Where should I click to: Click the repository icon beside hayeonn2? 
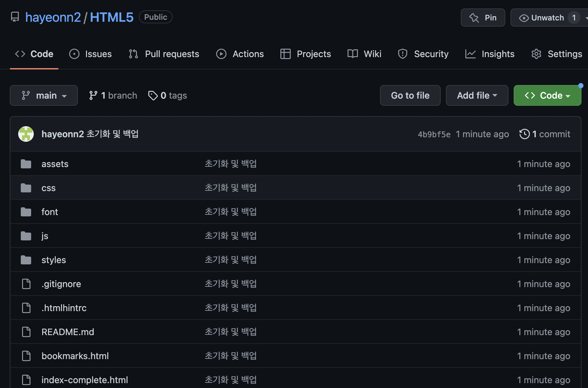tap(15, 17)
